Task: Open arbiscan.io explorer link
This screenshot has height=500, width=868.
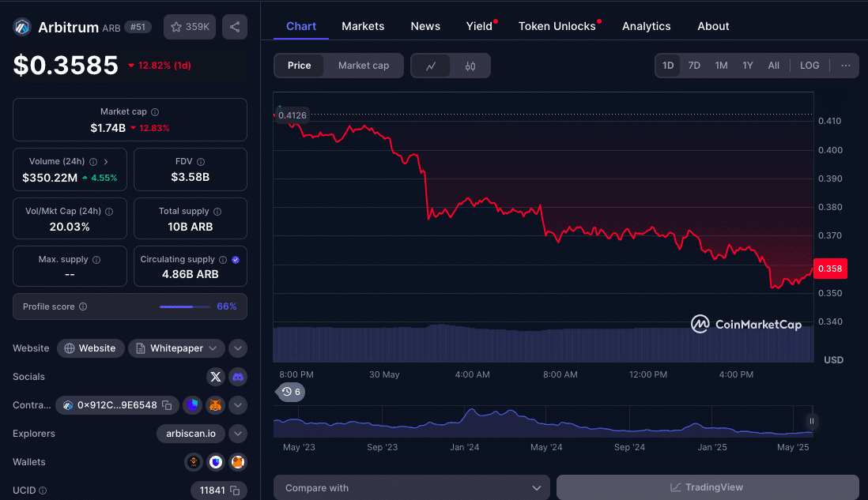Action: pos(191,434)
